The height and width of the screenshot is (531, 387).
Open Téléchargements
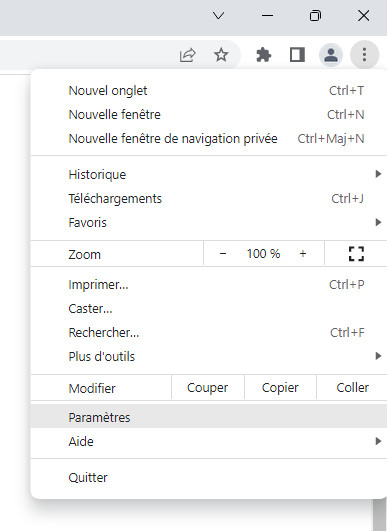point(209,199)
